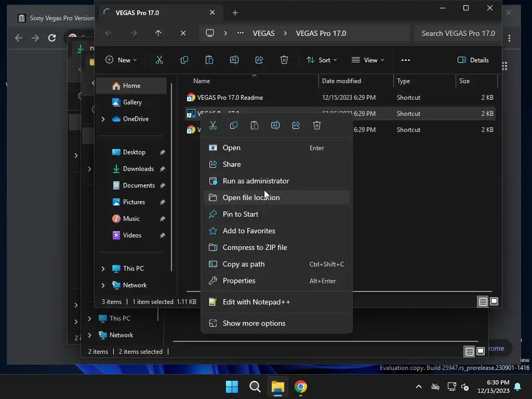
Task: Select VEGAS Pro 17.0 Explorer tab
Action: (162, 13)
